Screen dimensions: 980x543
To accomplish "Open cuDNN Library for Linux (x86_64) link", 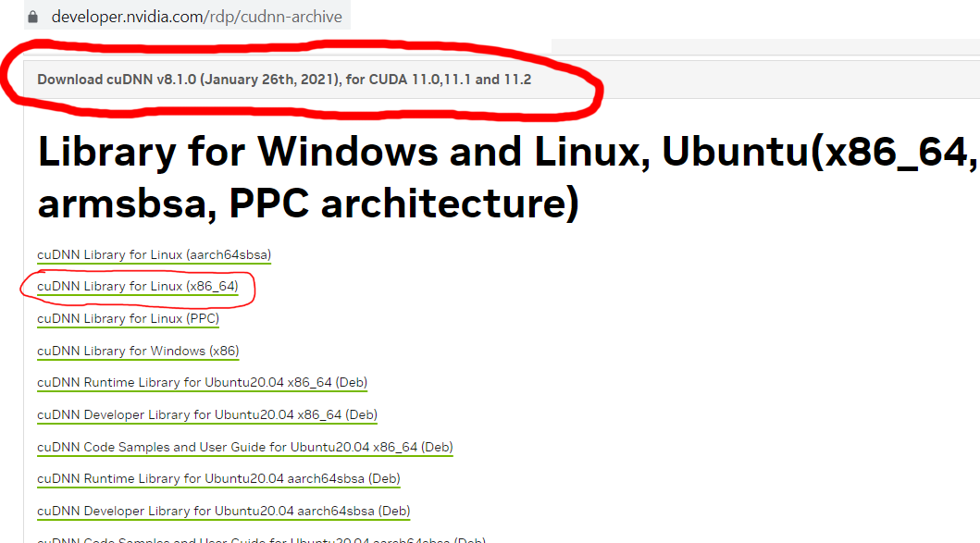I will click(x=138, y=286).
